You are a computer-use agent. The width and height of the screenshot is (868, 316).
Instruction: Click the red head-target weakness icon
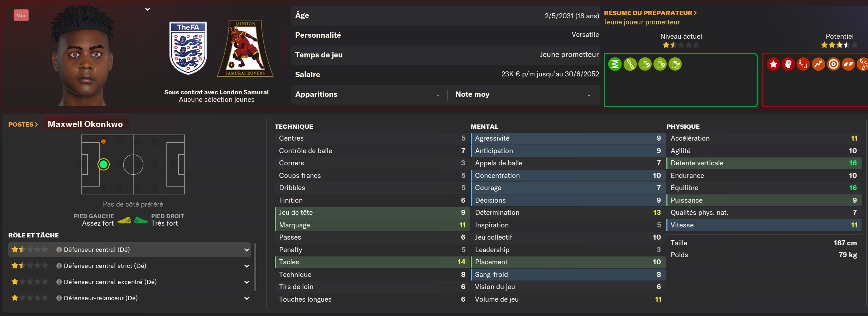pos(788,64)
